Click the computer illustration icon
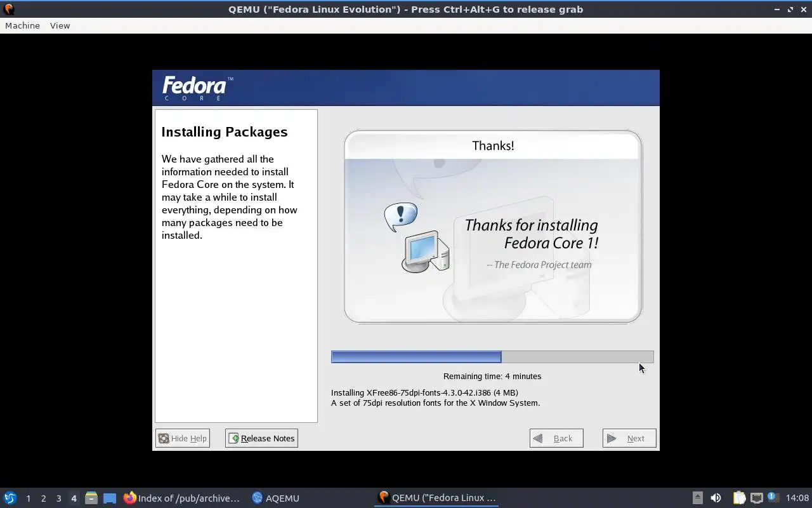Image resolution: width=812 pixels, height=508 pixels. click(426, 252)
